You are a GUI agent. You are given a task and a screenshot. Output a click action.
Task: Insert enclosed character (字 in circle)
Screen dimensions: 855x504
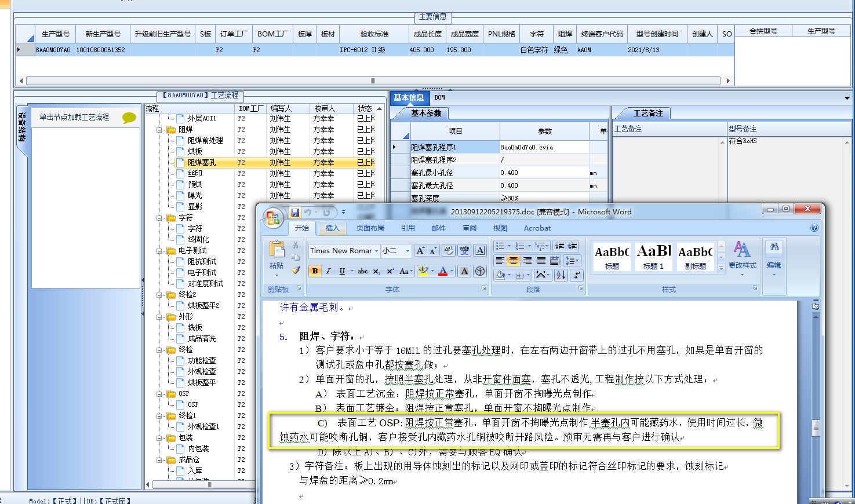tap(480, 271)
